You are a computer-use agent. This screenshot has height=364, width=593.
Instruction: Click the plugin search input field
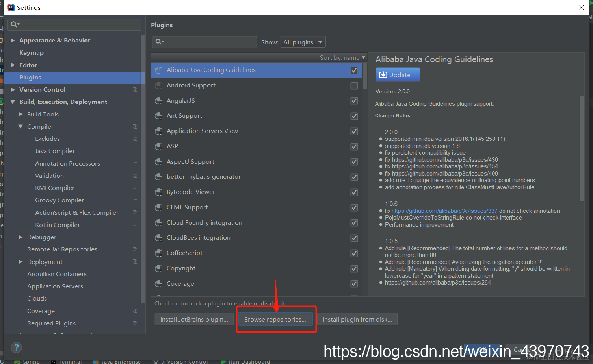[204, 42]
